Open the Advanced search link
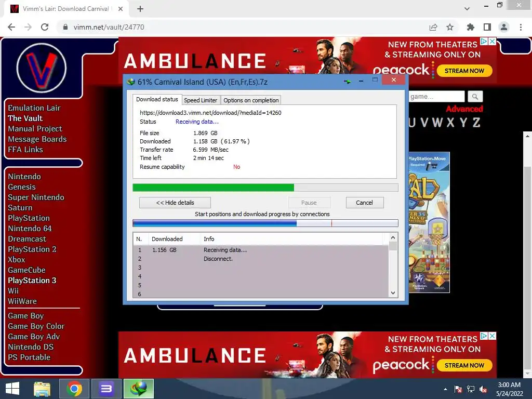 464,109
